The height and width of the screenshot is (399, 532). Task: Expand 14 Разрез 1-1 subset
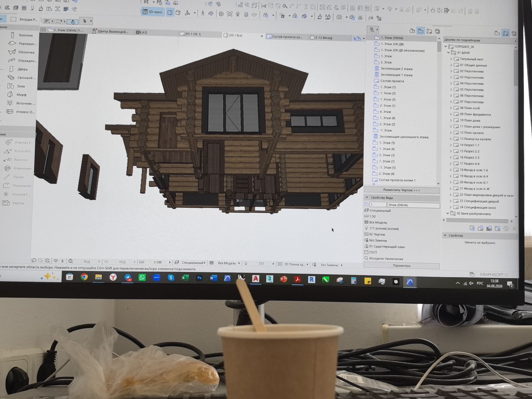[451, 145]
